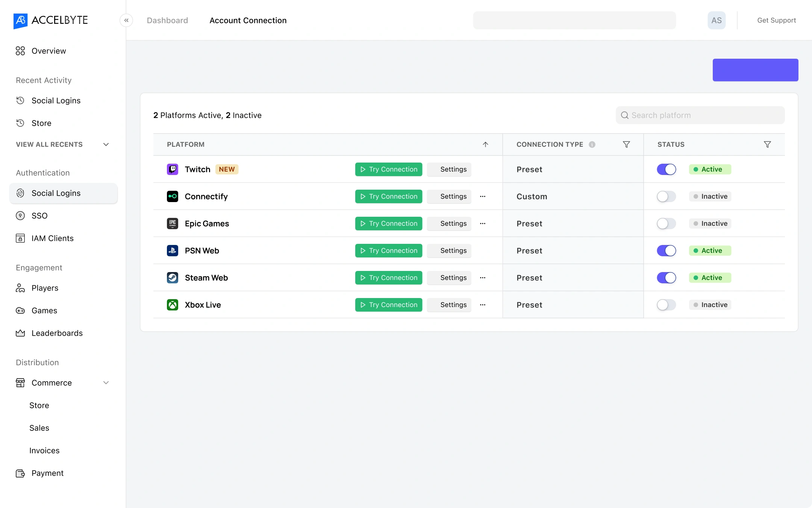Image resolution: width=812 pixels, height=508 pixels.
Task: Open the three-dot menu for Connectify
Action: click(x=483, y=196)
